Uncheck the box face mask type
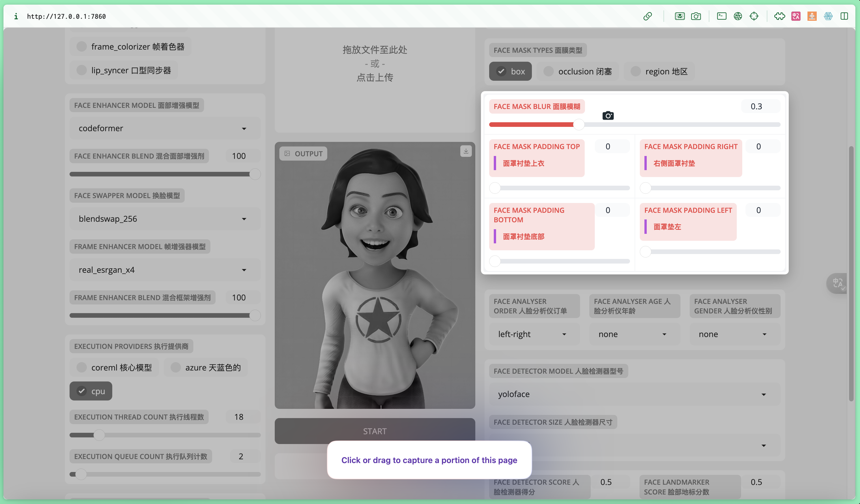860x504 pixels. pos(510,71)
